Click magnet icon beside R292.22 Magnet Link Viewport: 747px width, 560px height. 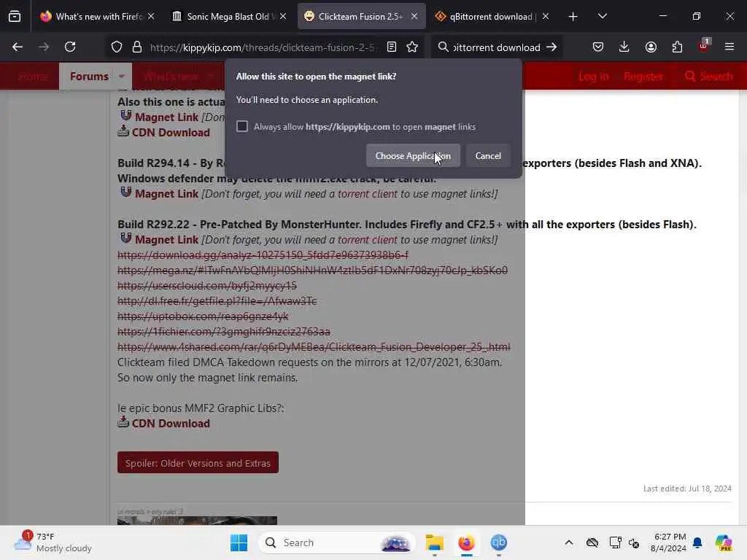tap(125, 238)
